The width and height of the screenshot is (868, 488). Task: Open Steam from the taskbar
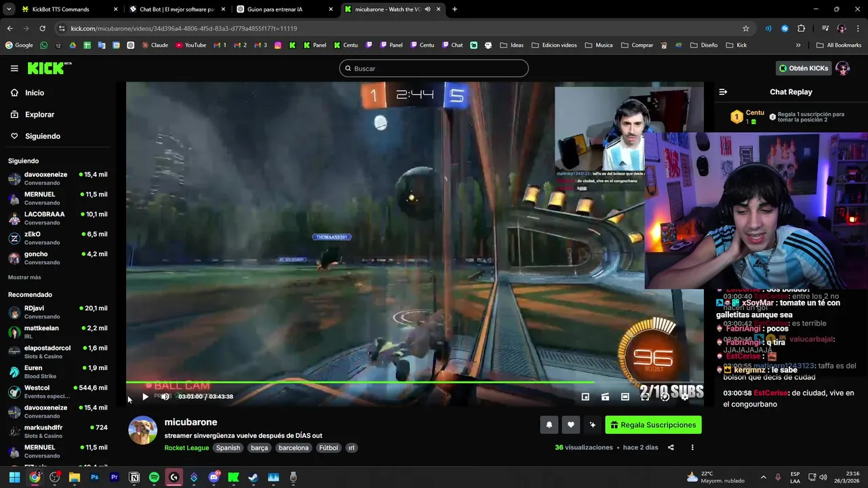[253, 477]
